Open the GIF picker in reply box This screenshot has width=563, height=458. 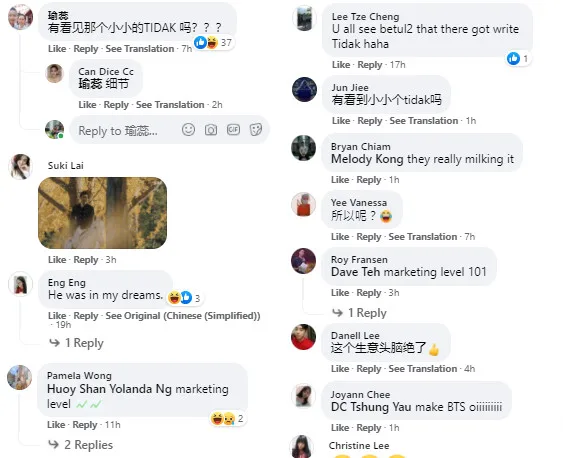[233, 129]
